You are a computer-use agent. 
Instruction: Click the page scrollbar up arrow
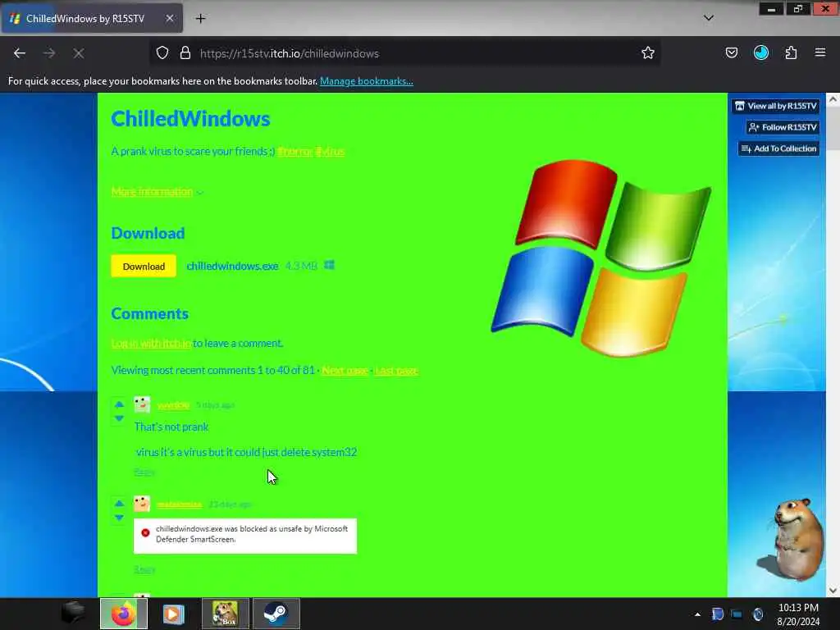coord(833,99)
